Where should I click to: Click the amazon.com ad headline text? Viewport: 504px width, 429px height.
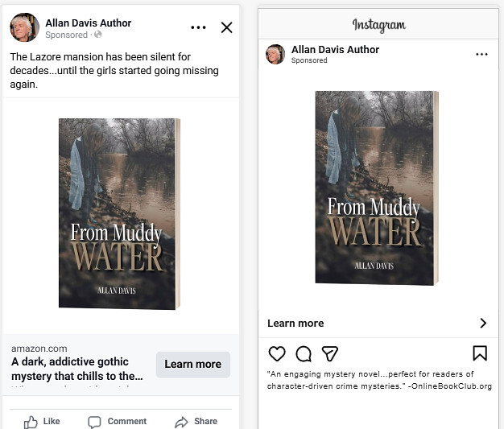click(x=77, y=369)
